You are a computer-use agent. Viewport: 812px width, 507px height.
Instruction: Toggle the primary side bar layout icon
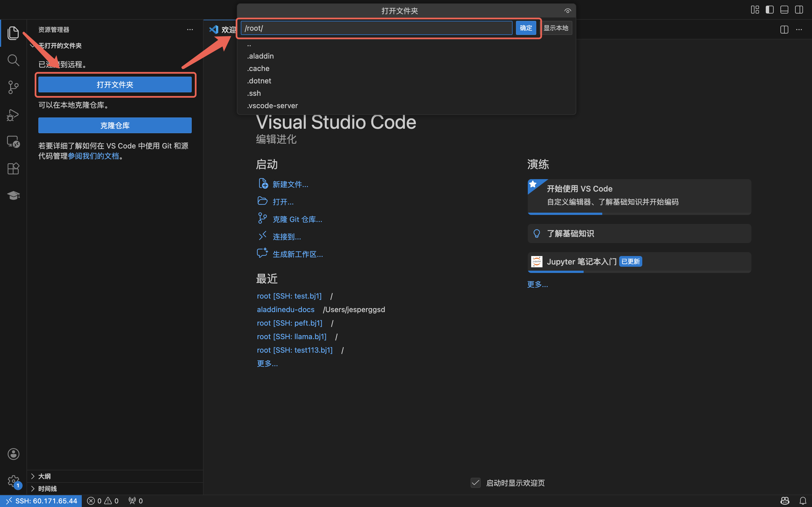(x=769, y=10)
